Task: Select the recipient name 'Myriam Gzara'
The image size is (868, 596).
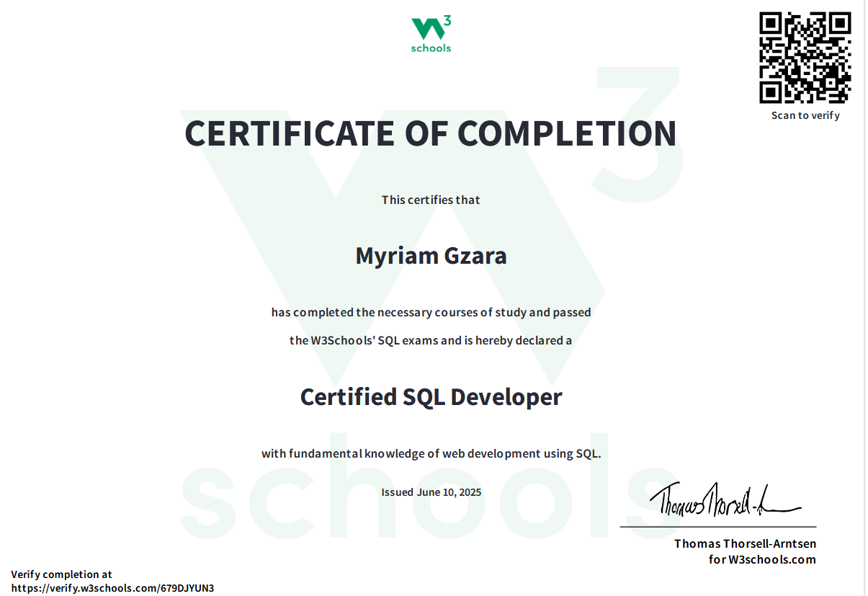Action: pos(431,255)
